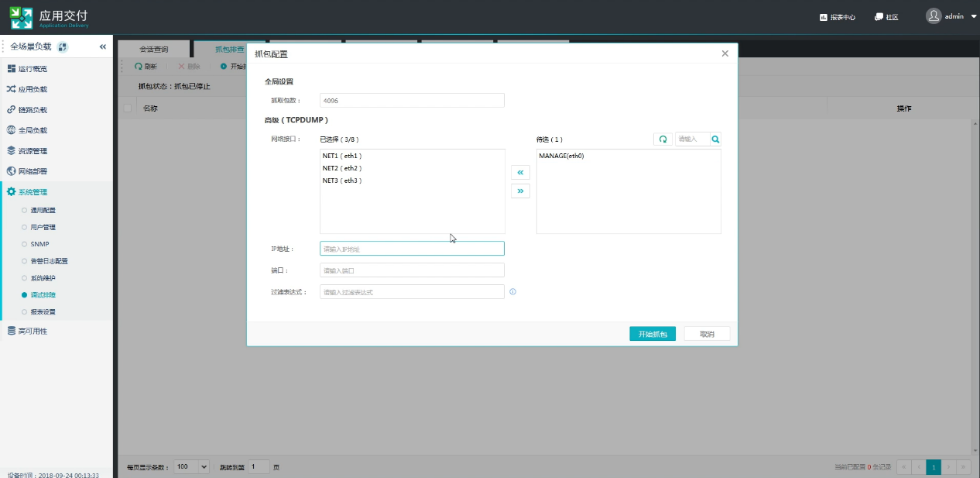980x478 pixels.
Task: Refresh the candidate interface list
Action: (x=663, y=139)
